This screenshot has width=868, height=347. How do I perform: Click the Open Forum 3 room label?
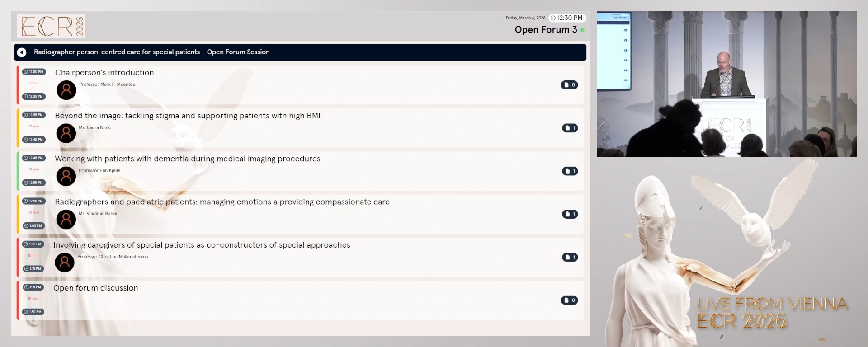pos(546,30)
